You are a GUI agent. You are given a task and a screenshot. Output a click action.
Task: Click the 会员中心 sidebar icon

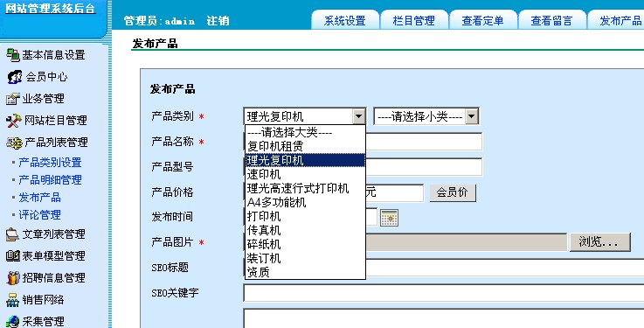click(x=14, y=76)
